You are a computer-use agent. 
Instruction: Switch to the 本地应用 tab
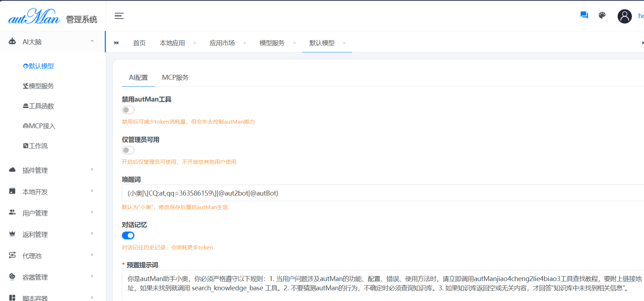pos(172,43)
